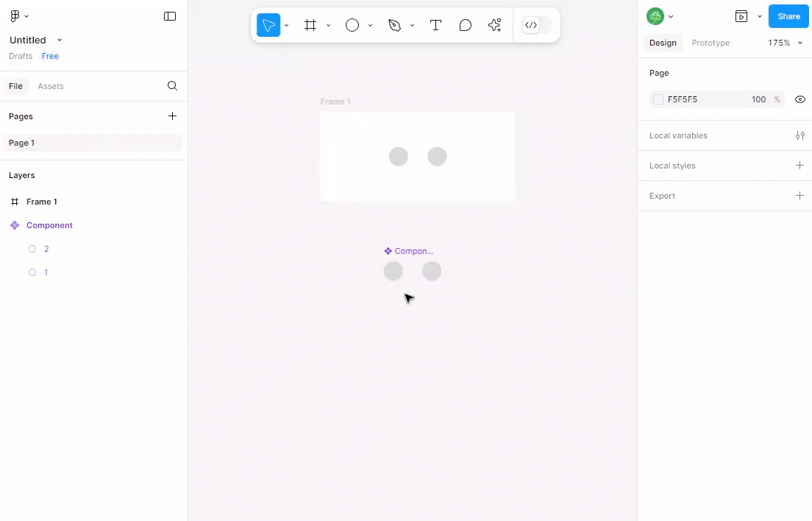Image resolution: width=812 pixels, height=521 pixels.
Task: Click the Frame 1 hash icon
Action: tap(15, 202)
